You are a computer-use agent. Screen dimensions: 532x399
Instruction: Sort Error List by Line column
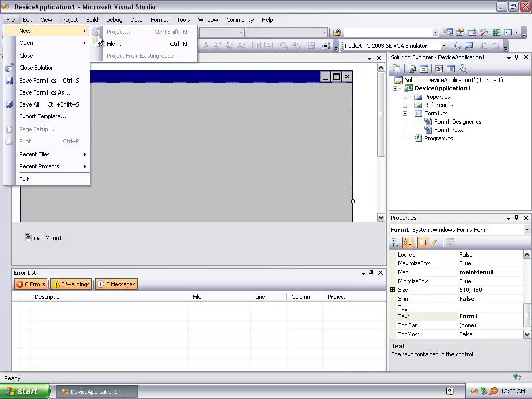[268, 297]
